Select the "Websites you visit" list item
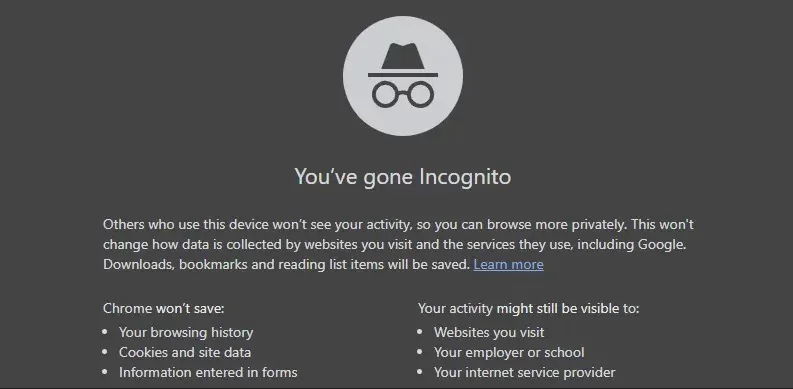This screenshot has width=793, height=389. click(x=489, y=332)
